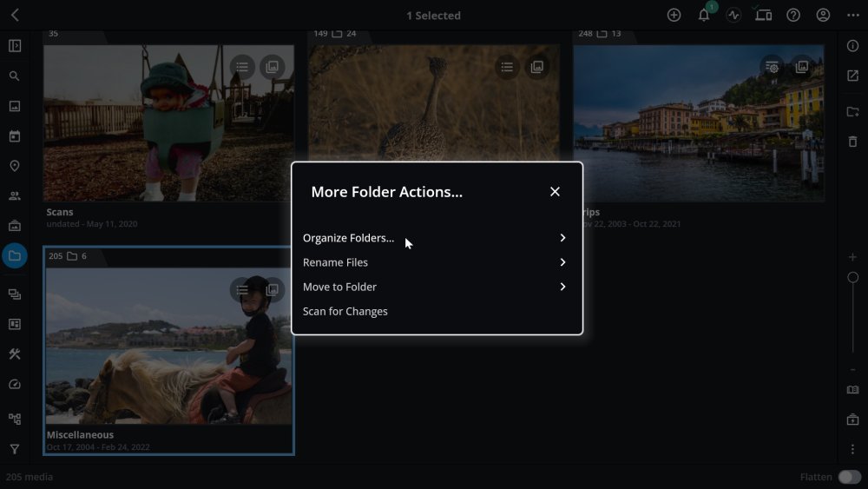Open the stacks icon in sidebar
This screenshot has height=489, width=868.
click(15, 294)
